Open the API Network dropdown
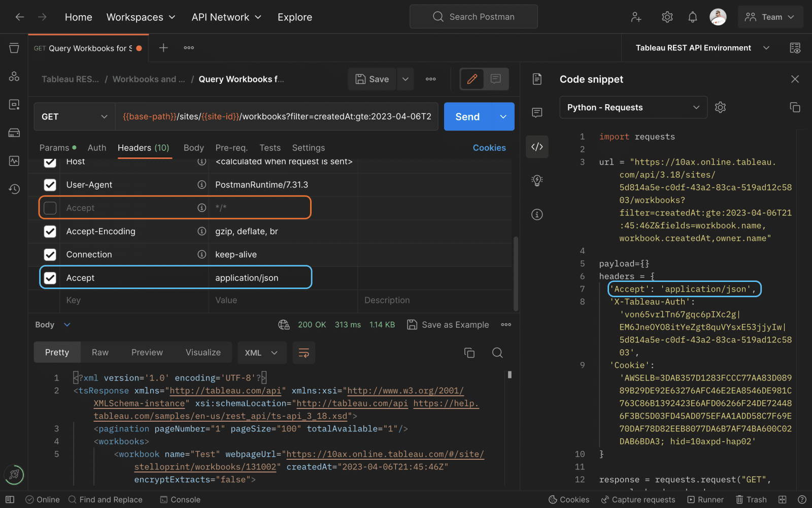812x508 pixels. pyautogui.click(x=226, y=17)
